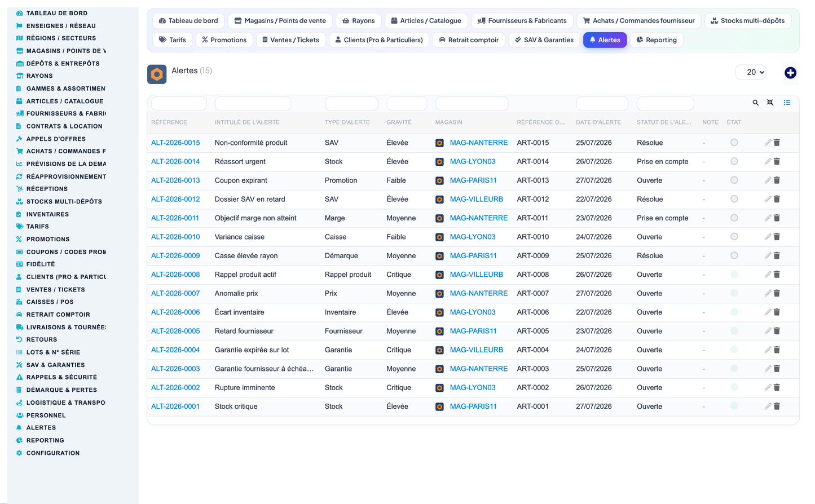Screen dimensions: 815x504
Task: Click the Intitulé de l'alerte filter field
Action: 253,103
